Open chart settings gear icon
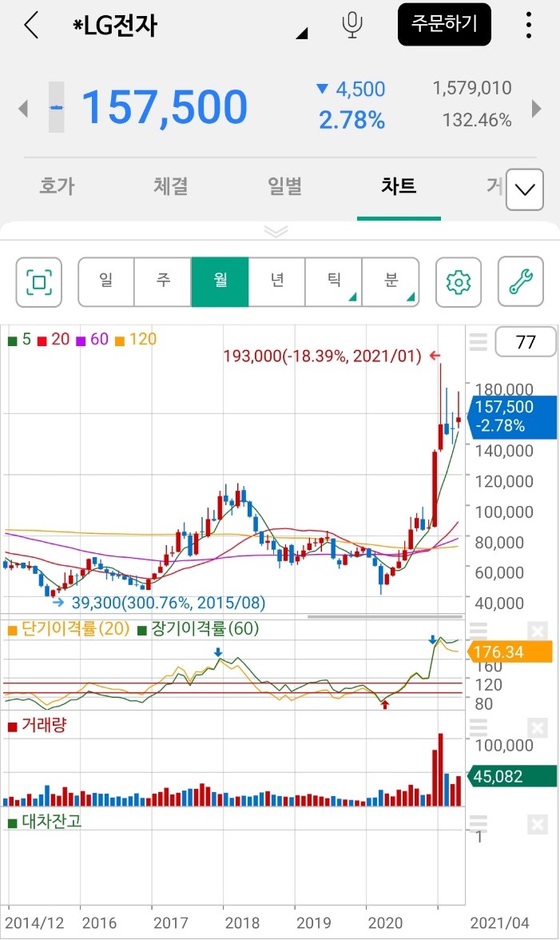Image resolution: width=560 pixels, height=940 pixels. 459,281
